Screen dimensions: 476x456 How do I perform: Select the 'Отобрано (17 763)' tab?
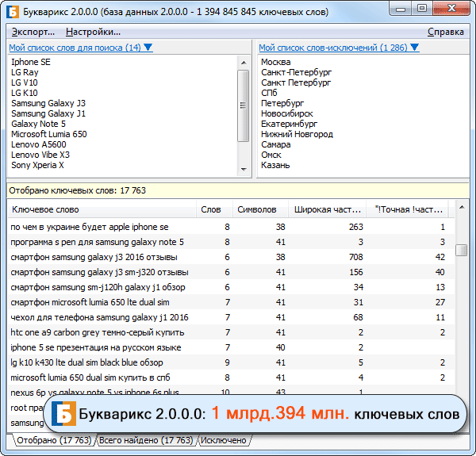click(x=53, y=440)
